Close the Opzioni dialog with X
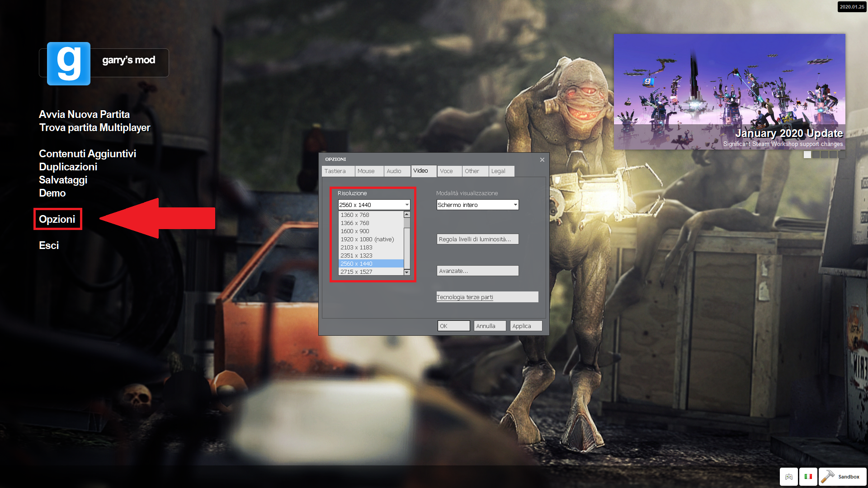The width and height of the screenshot is (868, 488). 542,160
